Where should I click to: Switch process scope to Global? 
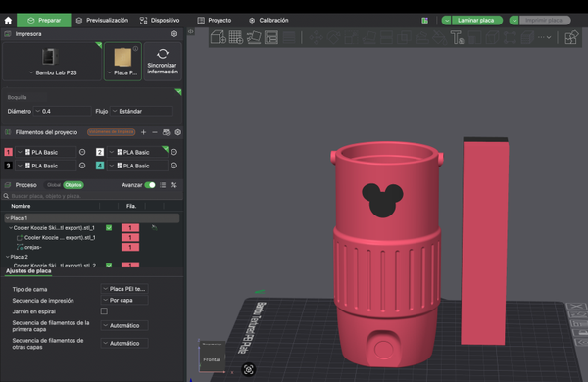54,185
